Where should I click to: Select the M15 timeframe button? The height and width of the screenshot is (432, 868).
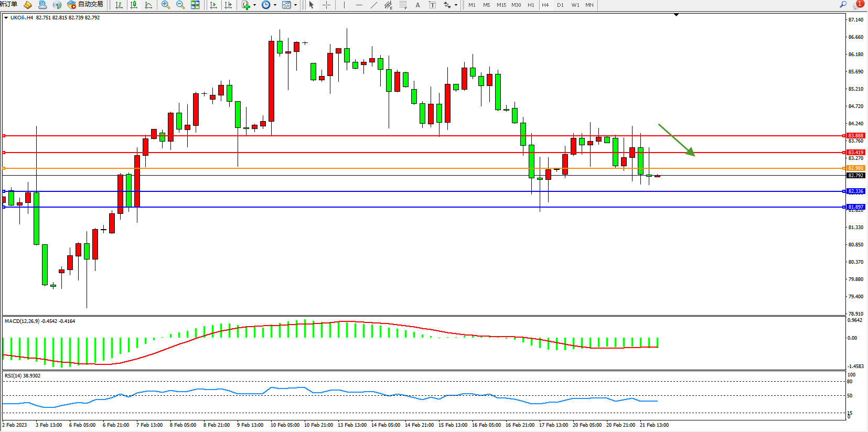click(501, 5)
